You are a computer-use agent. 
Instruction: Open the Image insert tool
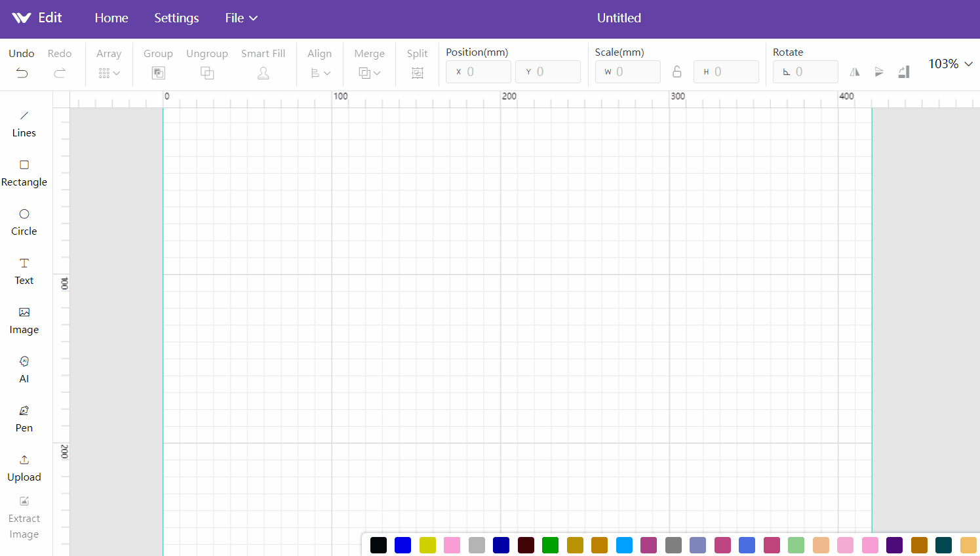(24, 321)
